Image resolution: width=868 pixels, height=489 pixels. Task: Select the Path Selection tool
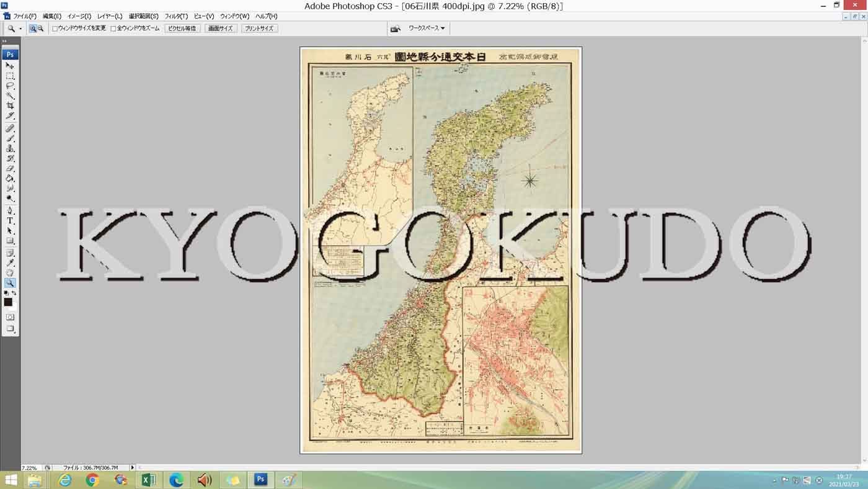(10, 230)
